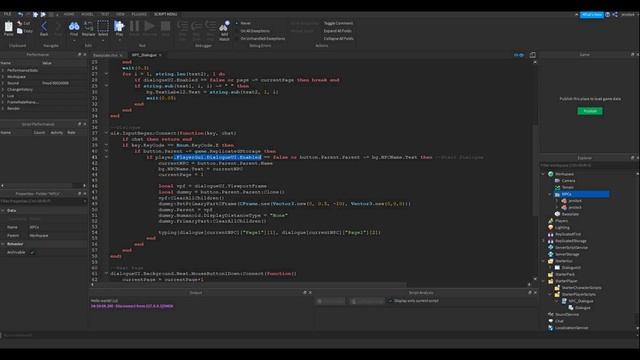Image resolution: width=640 pixels, height=360 pixels.
Task: Click the Add Watch debugger icon
Action: (224, 27)
